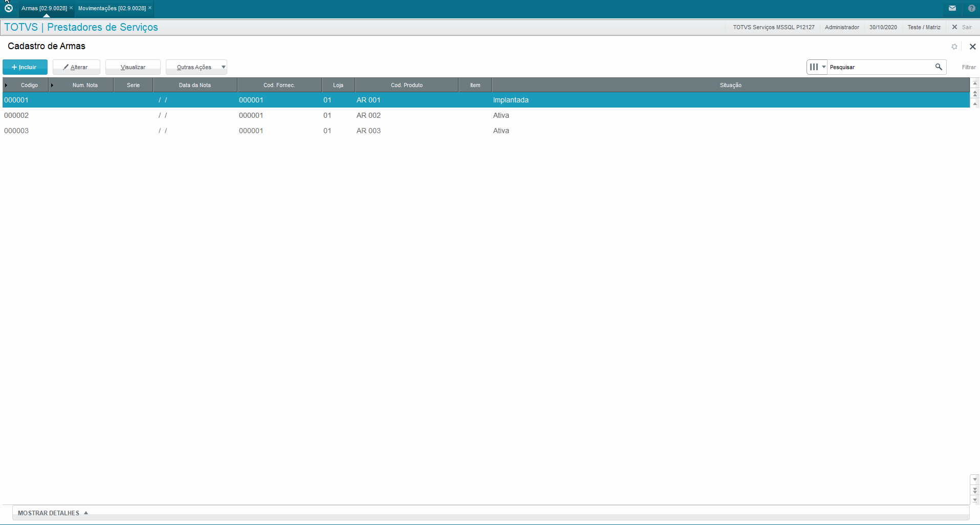Viewport: 980px width, 525px height.
Task: Click the scroll-to-top arrow of grid scrollbar
Action: [975, 83]
